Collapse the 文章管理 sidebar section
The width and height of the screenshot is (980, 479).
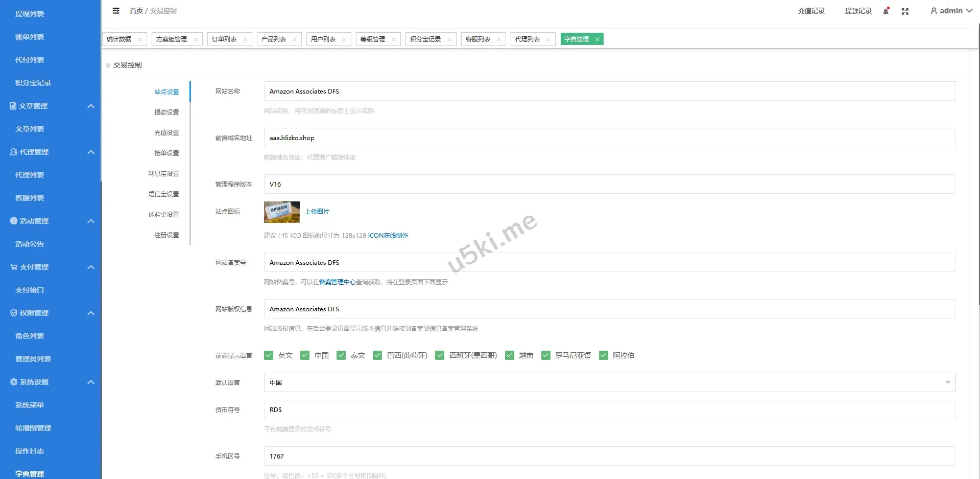pos(91,106)
